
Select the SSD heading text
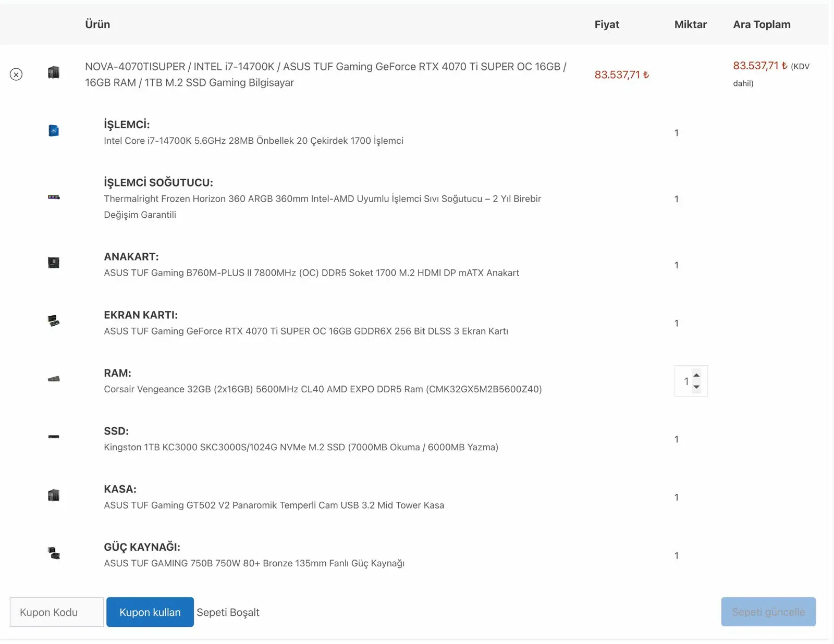(x=116, y=431)
